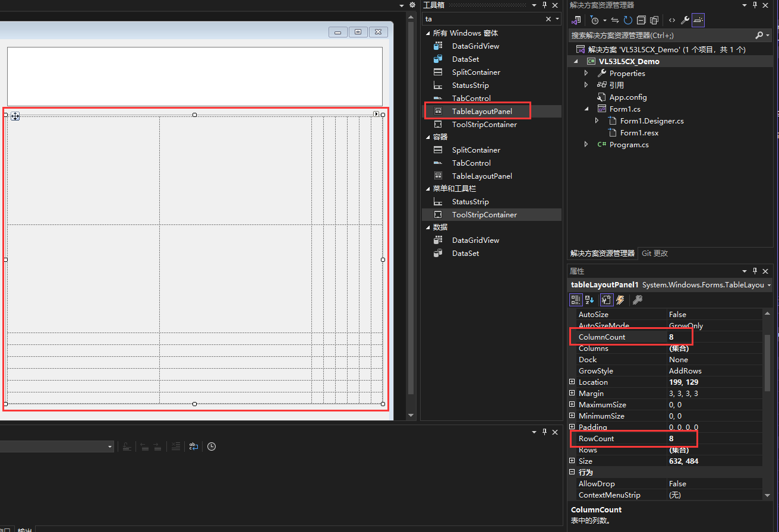779x532 pixels.
Task: Click the Solution Explorer search box
Action: point(661,36)
